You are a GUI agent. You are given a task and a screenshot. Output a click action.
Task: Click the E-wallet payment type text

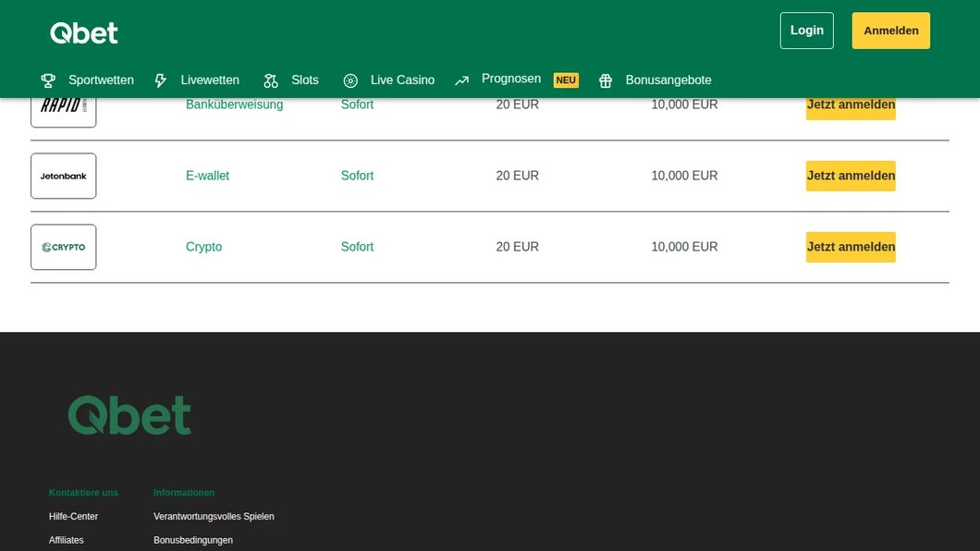pos(207,177)
